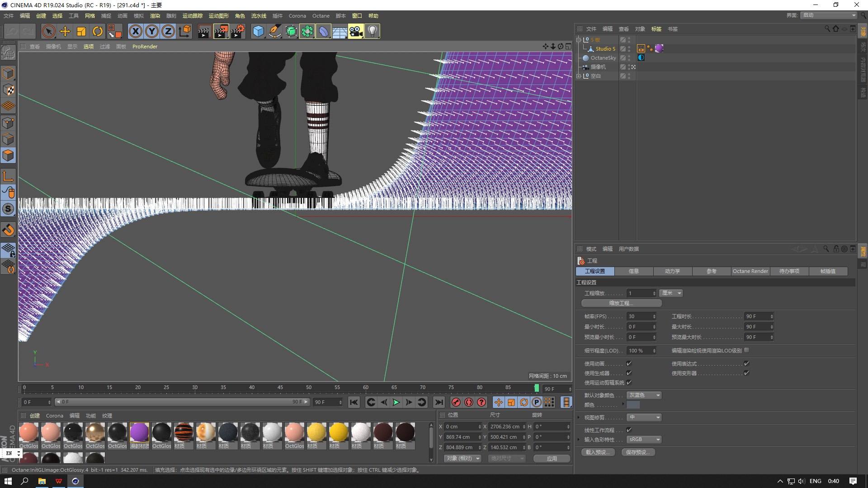Click the light bulb icon
The width and height of the screenshot is (868, 488).
point(372,31)
